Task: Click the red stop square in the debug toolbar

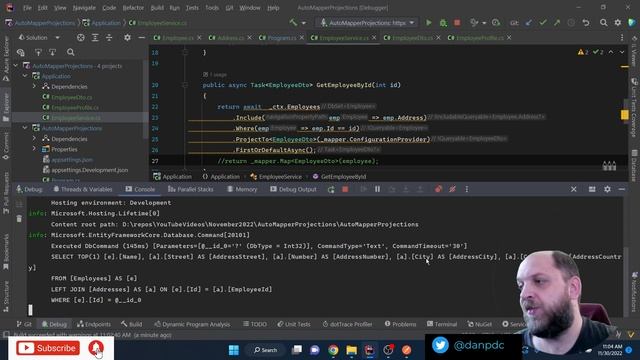Action: (x=345, y=189)
